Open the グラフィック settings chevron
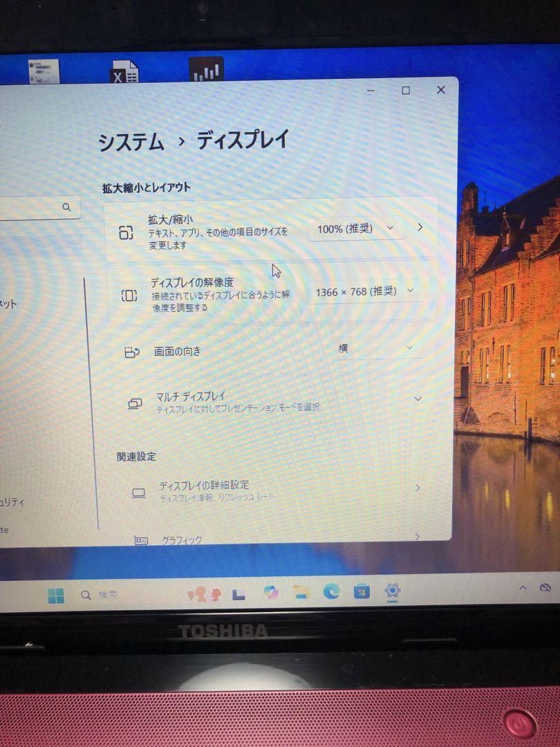This screenshot has width=560, height=747. (x=418, y=537)
